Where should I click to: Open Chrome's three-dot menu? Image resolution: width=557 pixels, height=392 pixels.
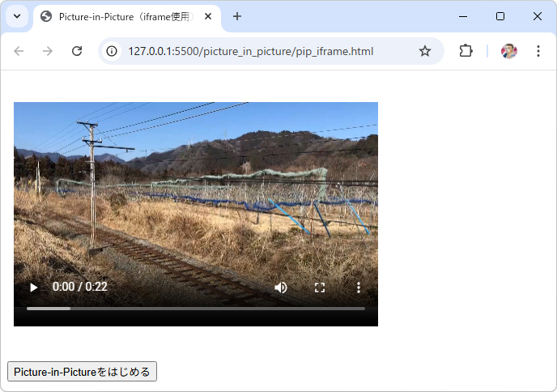(x=538, y=51)
